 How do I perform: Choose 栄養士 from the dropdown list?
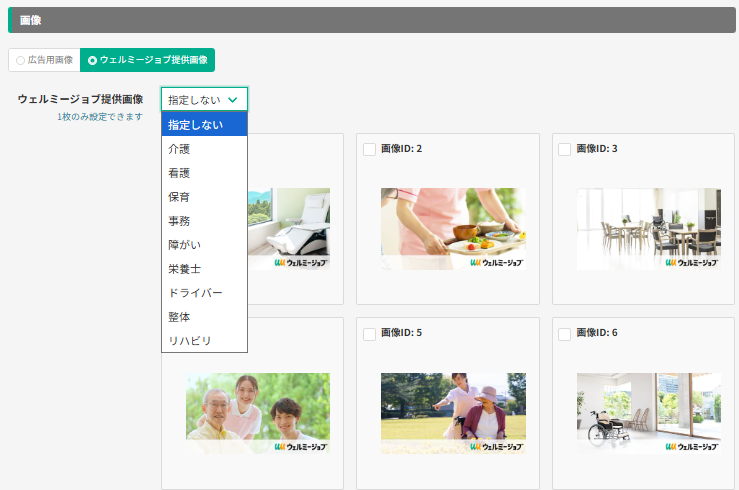[204, 269]
